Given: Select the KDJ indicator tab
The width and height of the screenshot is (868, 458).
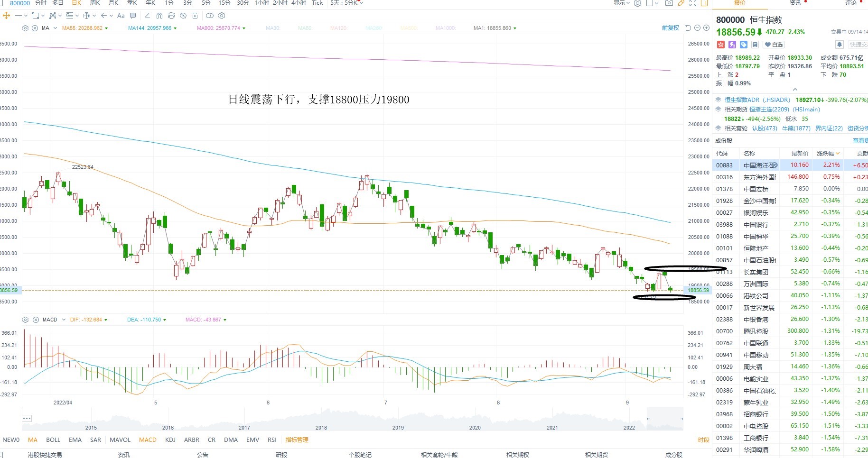Looking at the screenshot, I should click(170, 440).
